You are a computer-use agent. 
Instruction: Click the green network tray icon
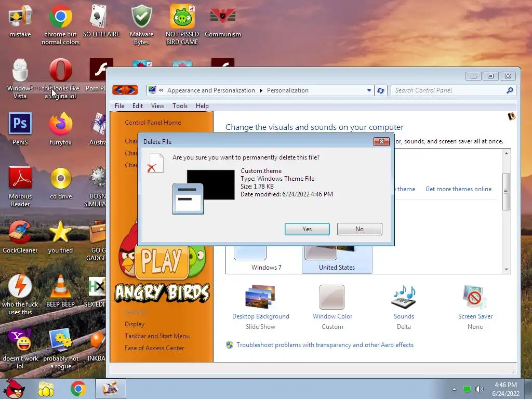coord(467,389)
